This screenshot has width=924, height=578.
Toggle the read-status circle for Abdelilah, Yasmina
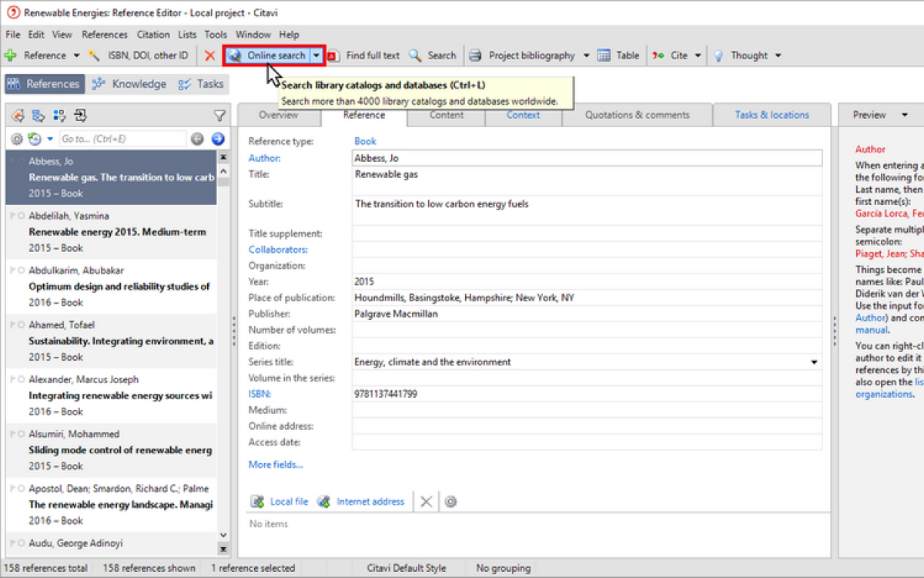22,216
